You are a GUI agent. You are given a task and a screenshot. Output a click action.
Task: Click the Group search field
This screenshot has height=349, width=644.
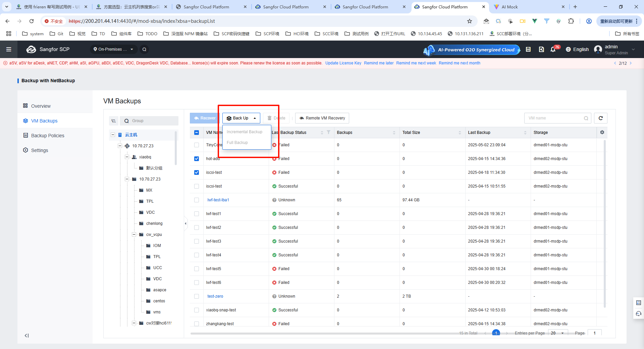(x=149, y=121)
